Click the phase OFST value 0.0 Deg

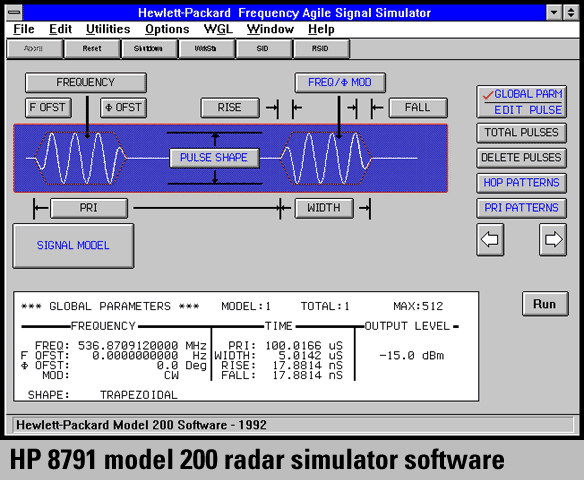(181, 365)
